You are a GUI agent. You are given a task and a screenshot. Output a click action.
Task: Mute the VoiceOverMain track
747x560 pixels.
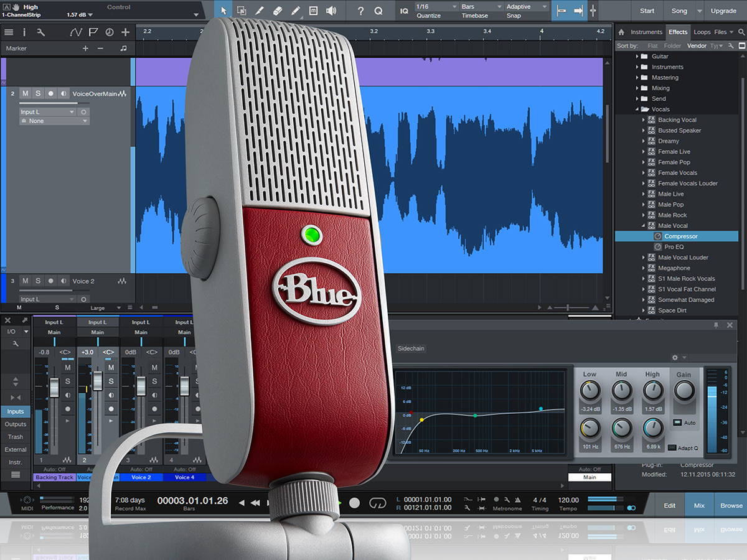point(25,93)
